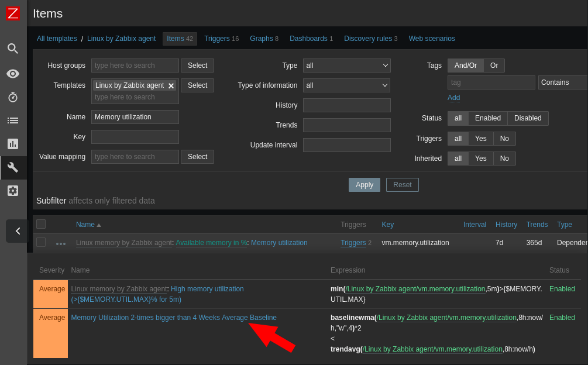Open the Reports bar-chart section
588x365 pixels.
[x=12, y=144]
